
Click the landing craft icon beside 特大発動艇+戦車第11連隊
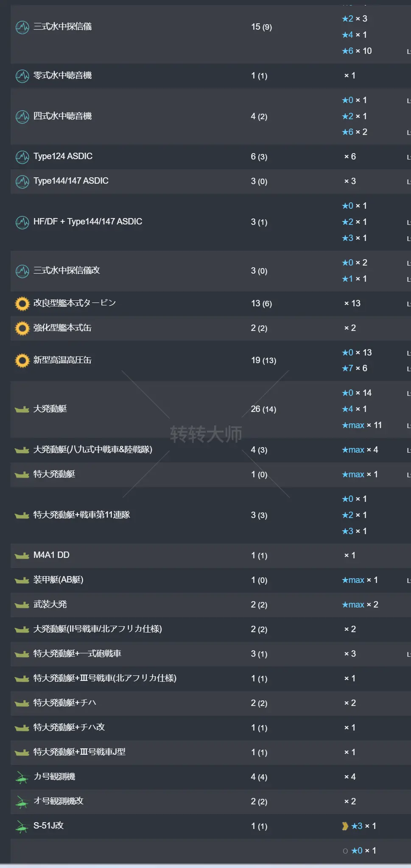point(22,515)
